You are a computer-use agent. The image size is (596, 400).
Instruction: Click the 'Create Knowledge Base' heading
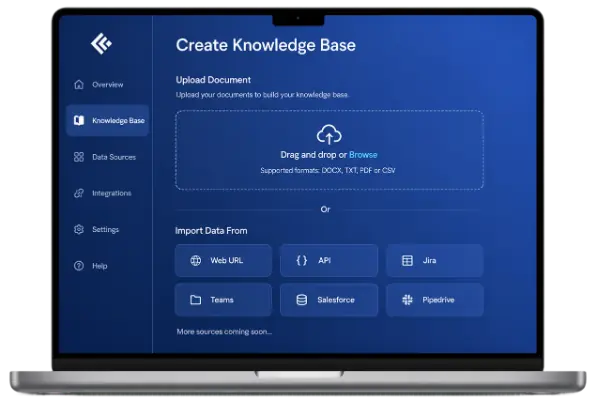(x=266, y=45)
